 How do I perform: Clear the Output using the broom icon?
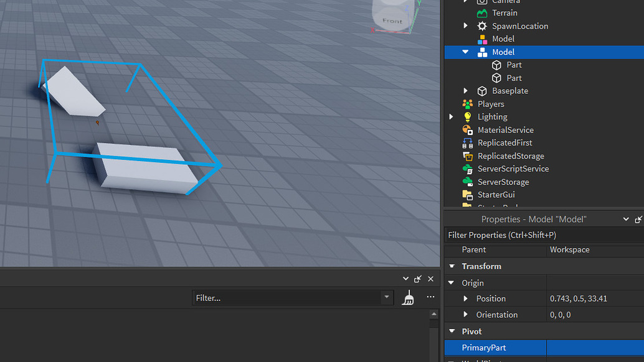[x=409, y=297]
